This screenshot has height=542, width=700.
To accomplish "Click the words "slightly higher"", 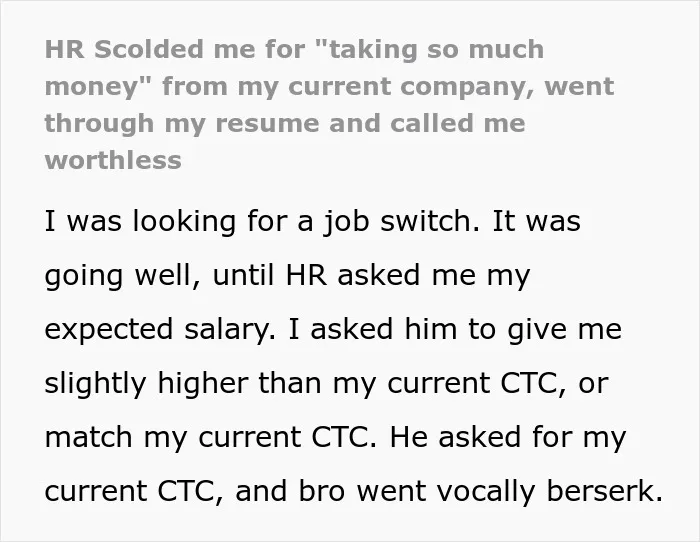I will 147,384.
